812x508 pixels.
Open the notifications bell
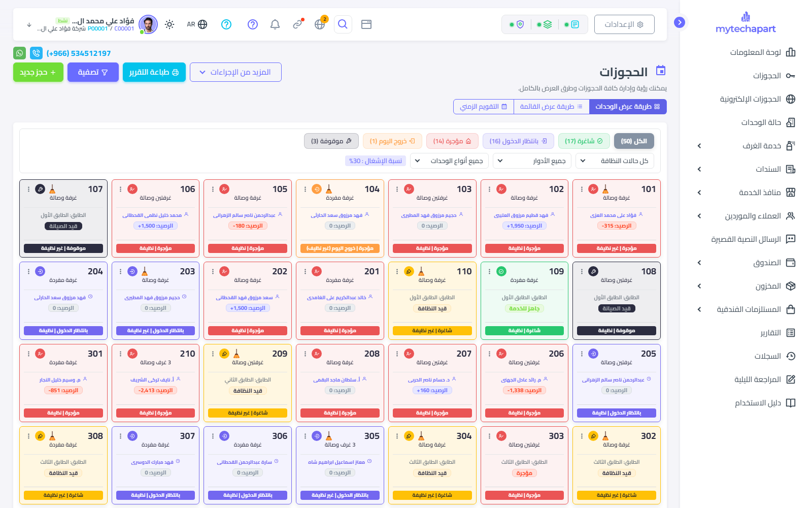[x=275, y=24]
